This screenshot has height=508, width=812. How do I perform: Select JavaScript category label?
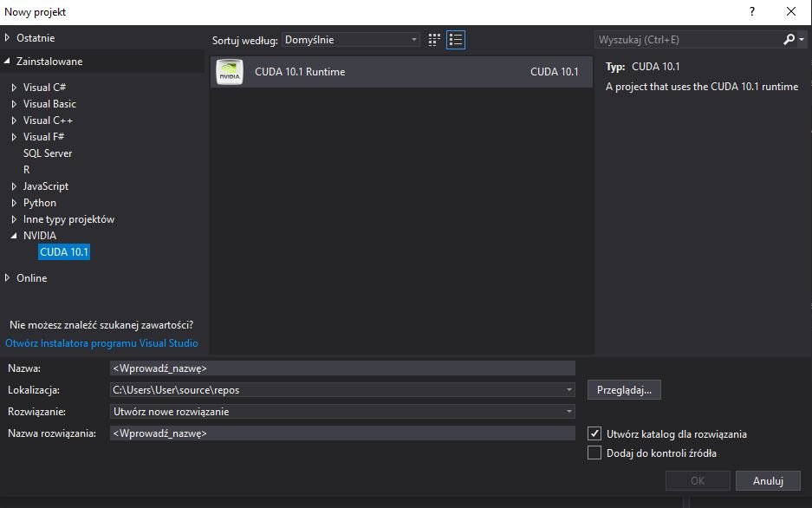[46, 186]
